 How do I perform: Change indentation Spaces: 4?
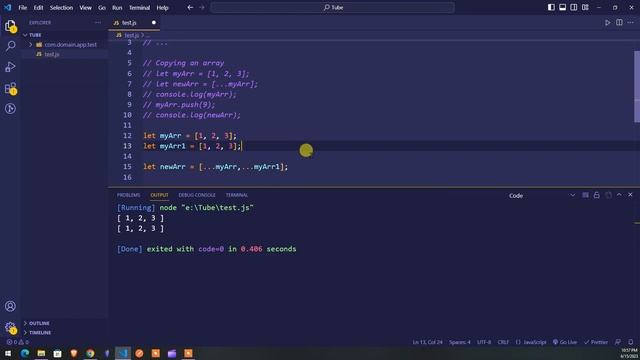(460, 342)
